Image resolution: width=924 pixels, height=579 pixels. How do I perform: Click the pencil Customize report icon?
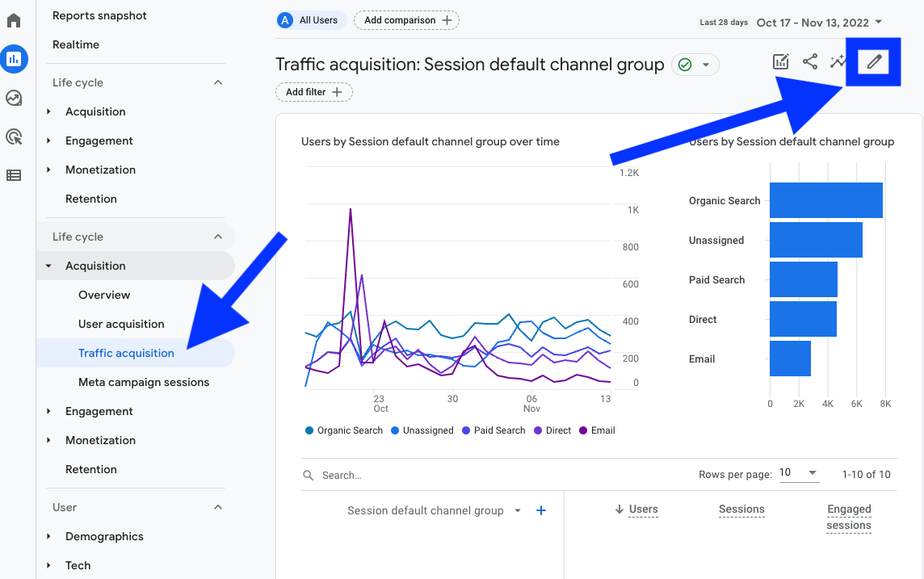tap(874, 62)
